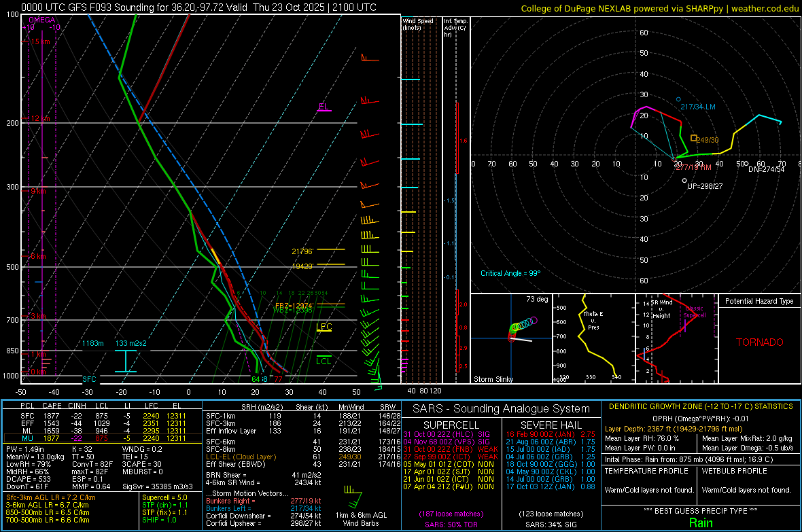Click the 16 Feb 90 00Z (JAN) 2.75 match
This screenshot has width=802, height=532.
pyautogui.click(x=551, y=434)
